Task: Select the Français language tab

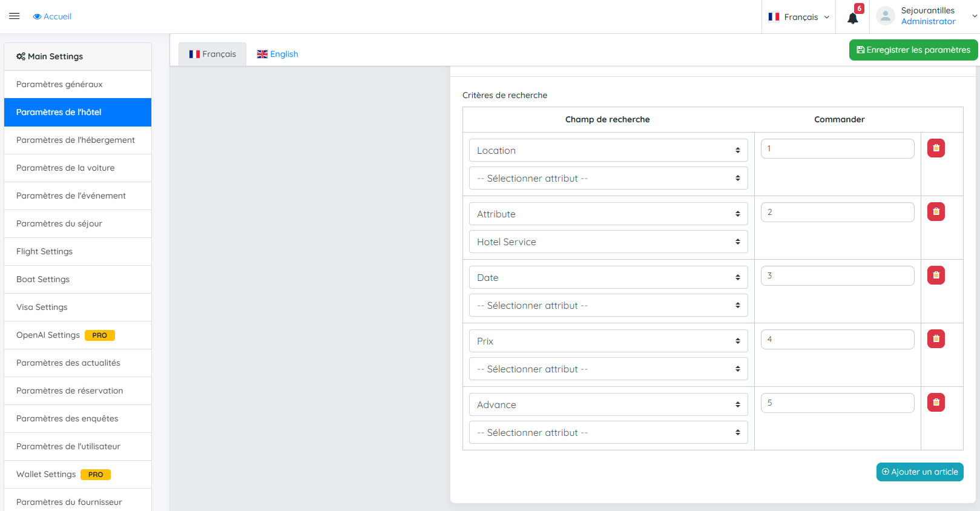Action: click(212, 54)
